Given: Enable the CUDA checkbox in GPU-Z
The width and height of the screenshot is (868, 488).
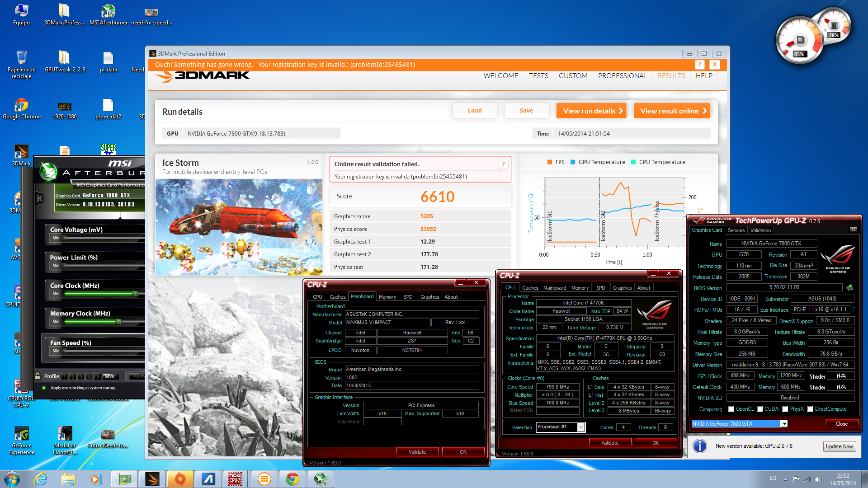Looking at the screenshot, I should point(760,409).
